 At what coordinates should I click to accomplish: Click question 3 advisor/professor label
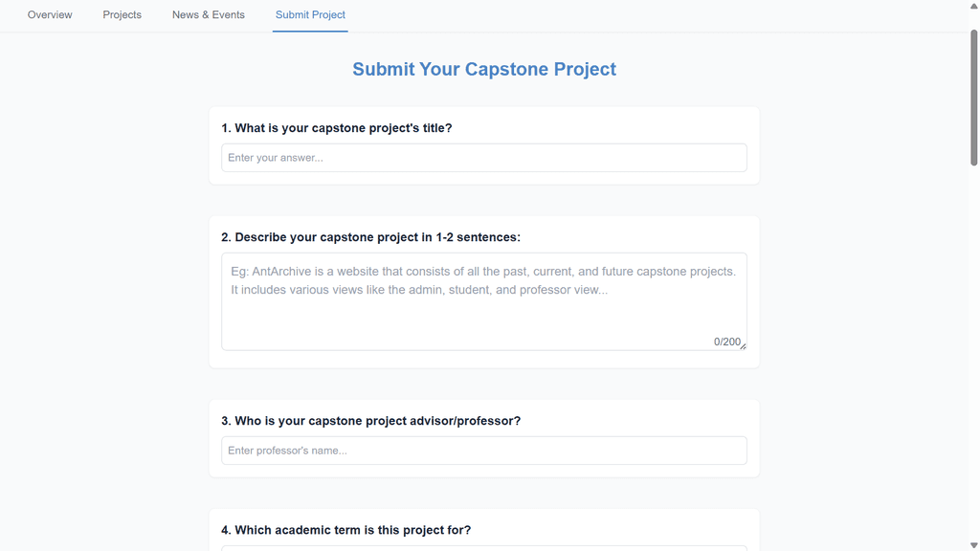(371, 421)
